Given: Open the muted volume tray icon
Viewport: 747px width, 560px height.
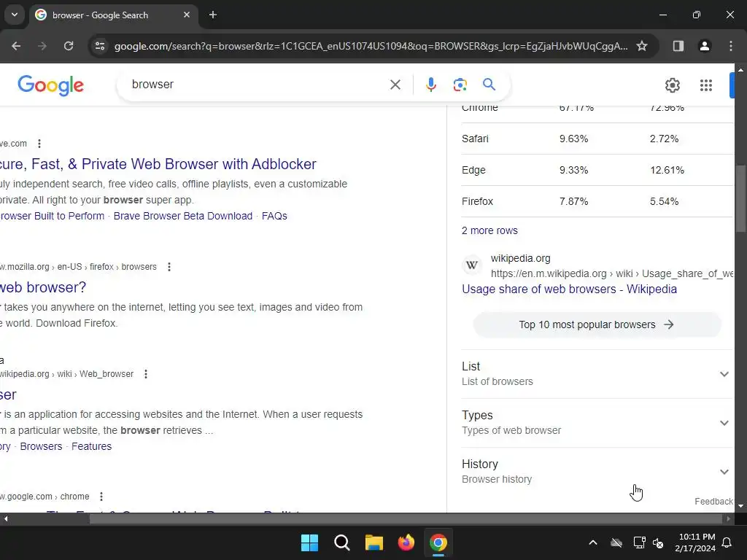Looking at the screenshot, I should pos(658,542).
